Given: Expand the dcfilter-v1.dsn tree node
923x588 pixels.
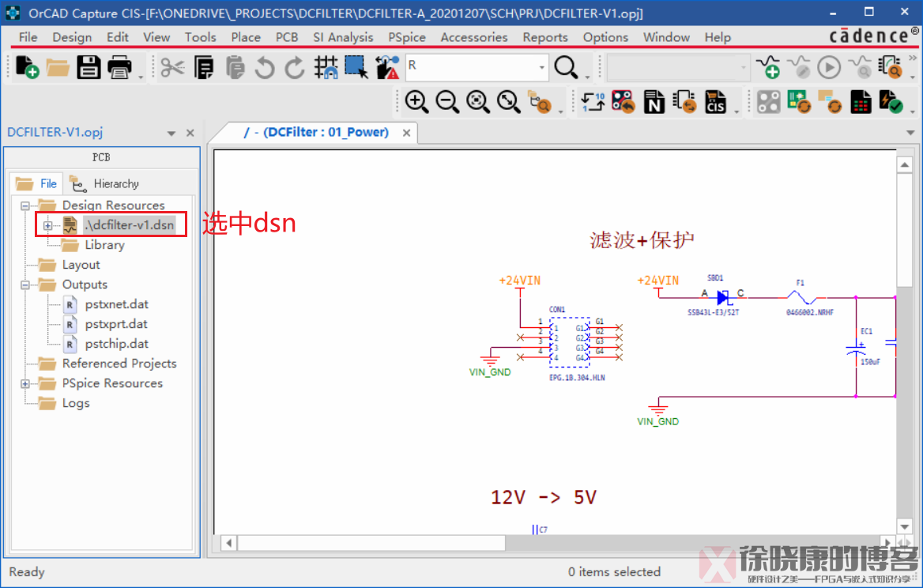Looking at the screenshot, I should (48, 225).
